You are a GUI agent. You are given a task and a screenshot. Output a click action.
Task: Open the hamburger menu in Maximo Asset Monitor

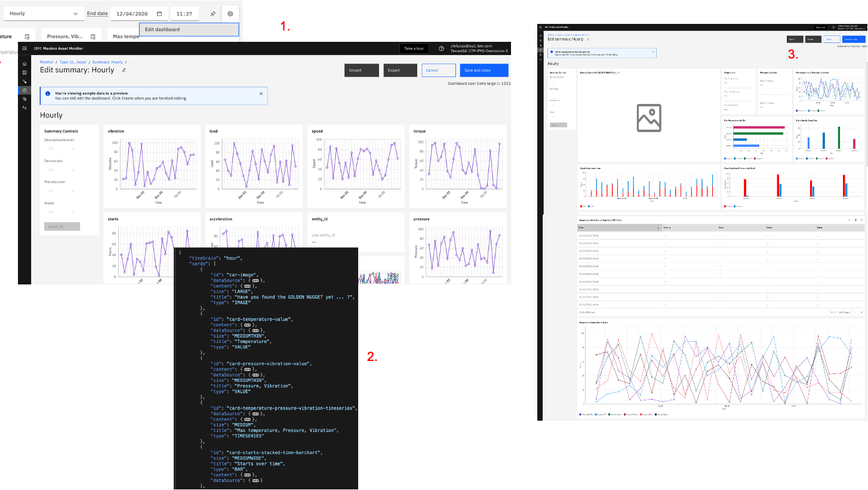point(24,48)
